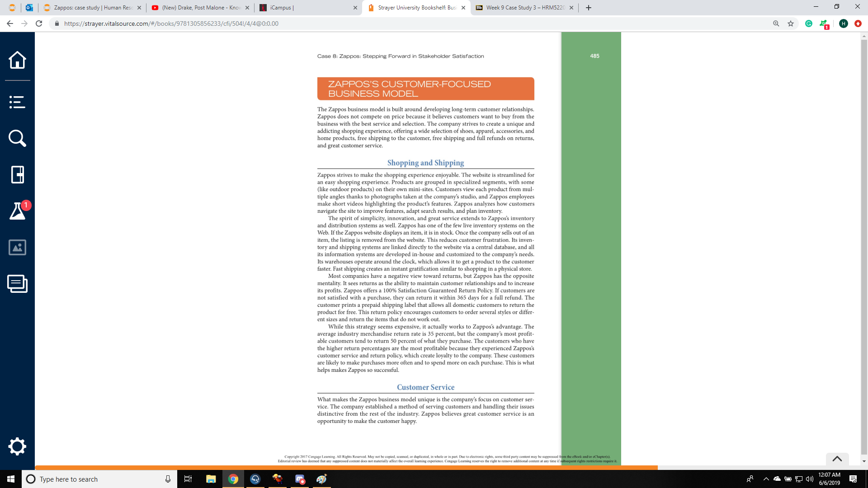This screenshot has width=868, height=488.
Task: Close the Strayer University Bookshelf tab
Action: point(463,8)
